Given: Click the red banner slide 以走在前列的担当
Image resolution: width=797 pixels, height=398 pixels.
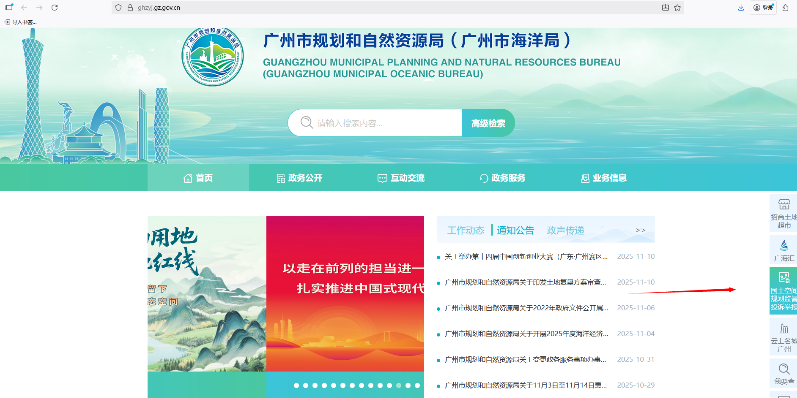Looking at the screenshot, I should (x=345, y=293).
